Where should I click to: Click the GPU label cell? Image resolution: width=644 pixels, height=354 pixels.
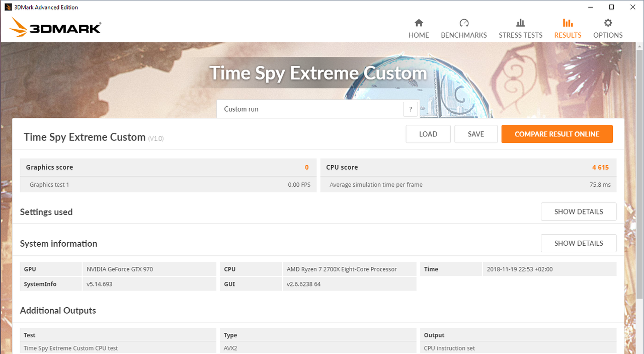[x=51, y=269]
